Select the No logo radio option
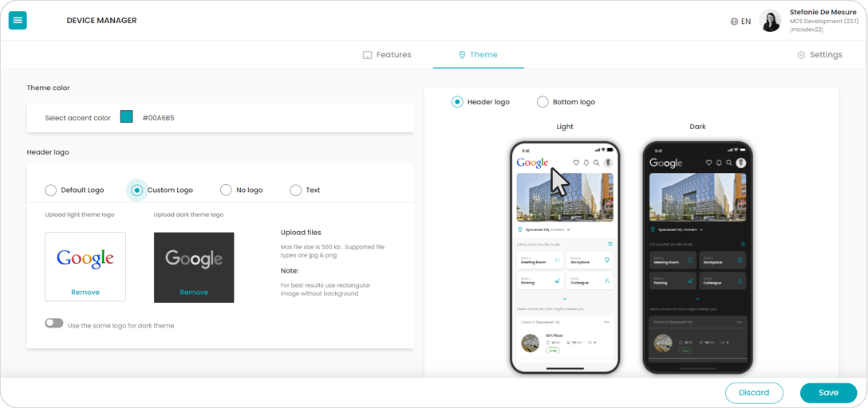The image size is (868, 408). (226, 190)
